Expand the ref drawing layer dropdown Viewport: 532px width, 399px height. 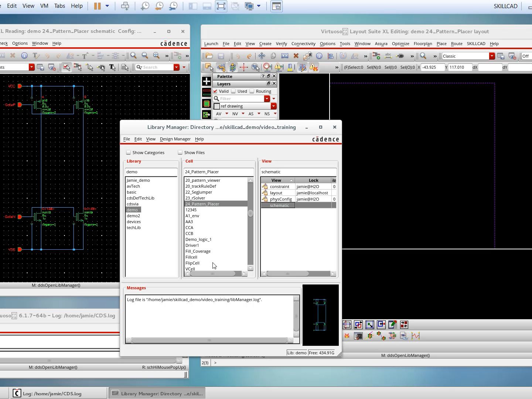[273, 106]
